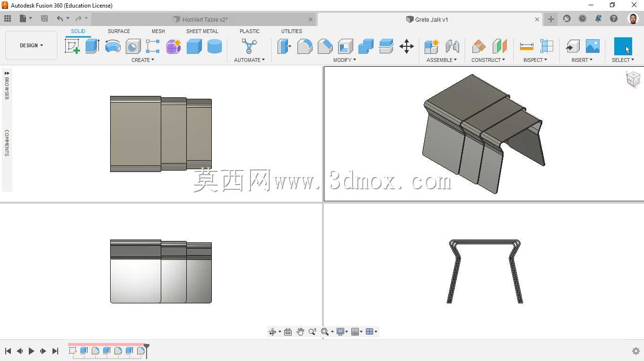This screenshot has height=361, width=644.
Task: Jump to the timeline beginning
Action: point(8,351)
